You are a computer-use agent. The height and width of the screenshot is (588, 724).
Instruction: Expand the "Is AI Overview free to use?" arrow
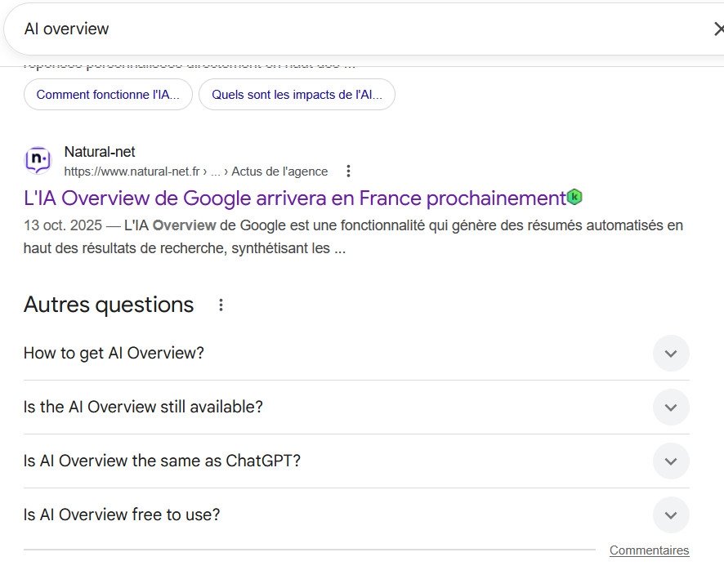click(x=671, y=515)
